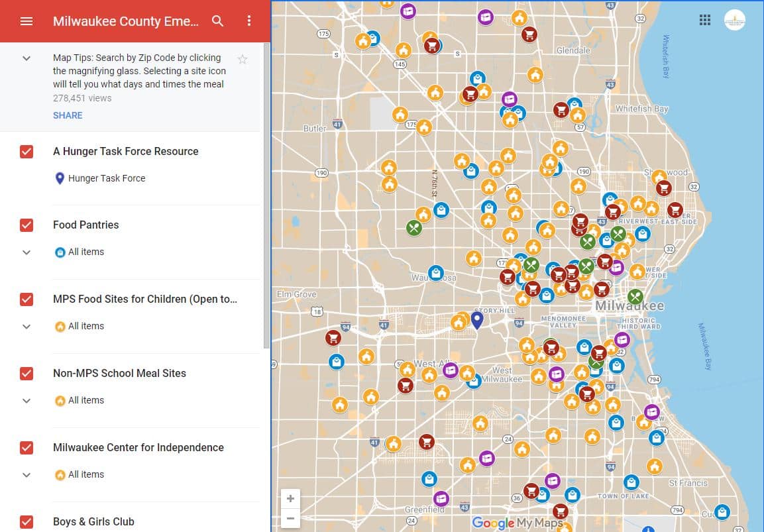Click orange house marker west of St Francis label

[655, 466]
